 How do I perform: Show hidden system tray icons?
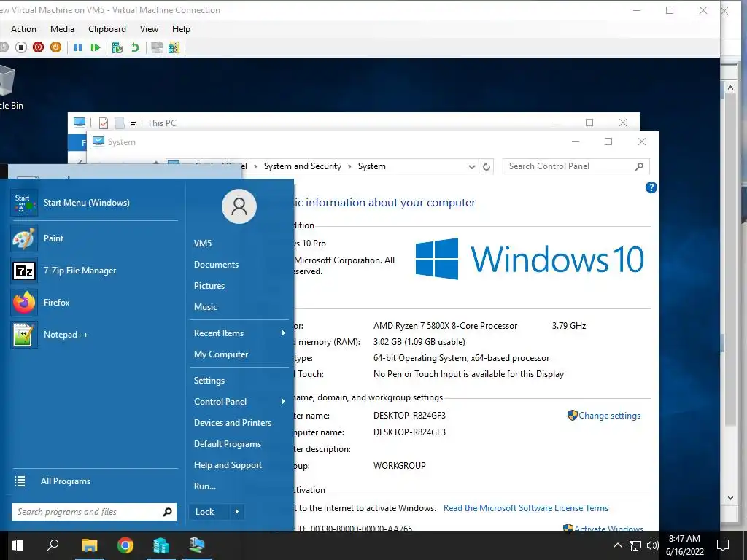coord(617,545)
